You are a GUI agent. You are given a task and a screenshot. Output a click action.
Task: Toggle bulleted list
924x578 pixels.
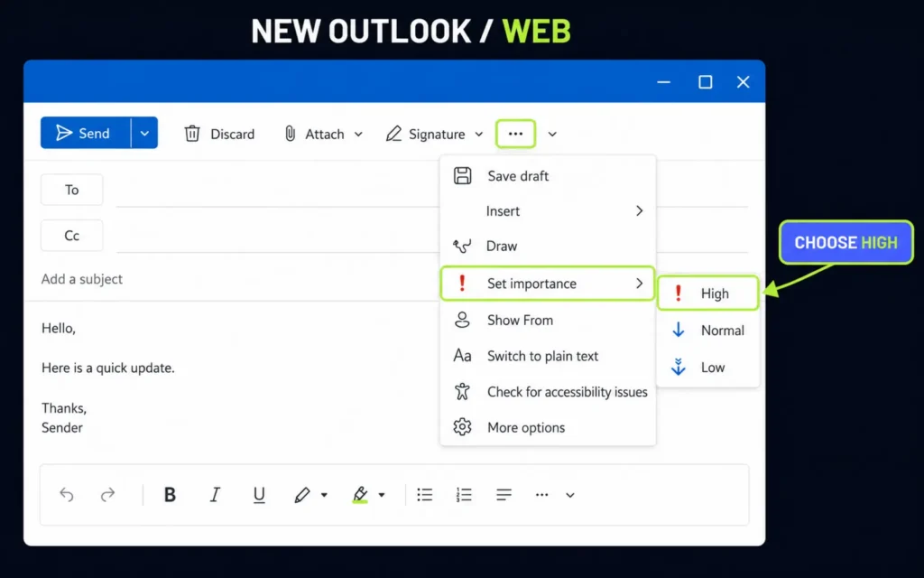point(425,495)
